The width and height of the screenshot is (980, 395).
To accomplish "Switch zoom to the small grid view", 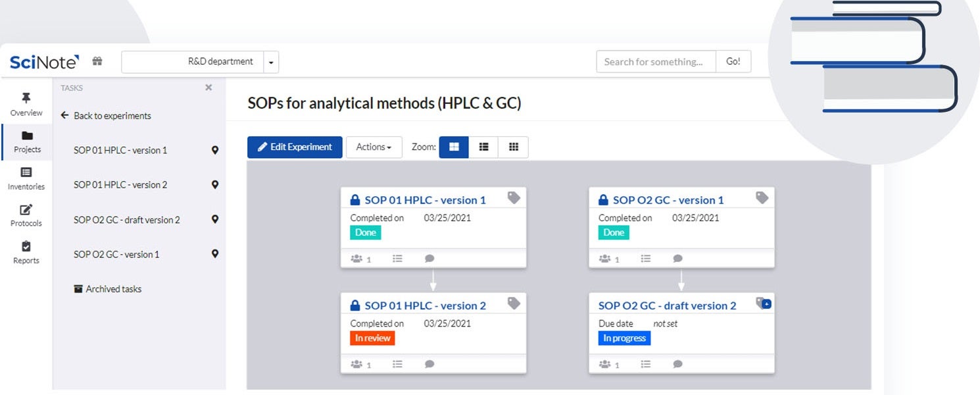I will click(x=514, y=147).
